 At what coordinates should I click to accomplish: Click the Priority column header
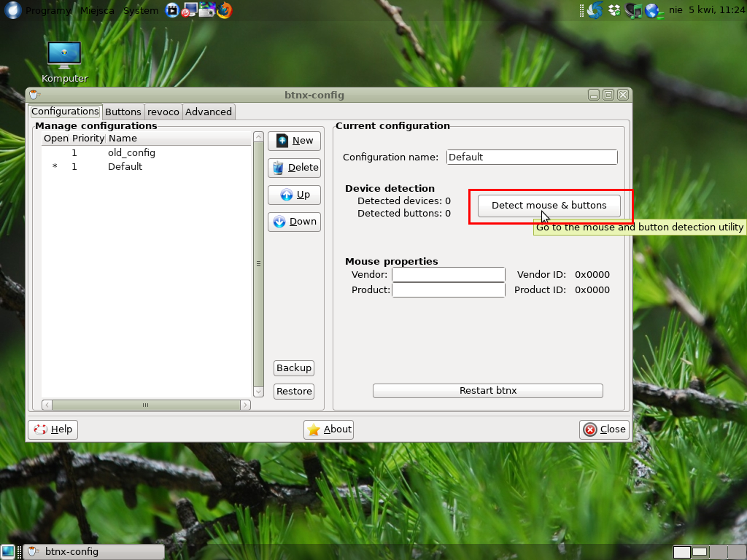[x=88, y=139]
